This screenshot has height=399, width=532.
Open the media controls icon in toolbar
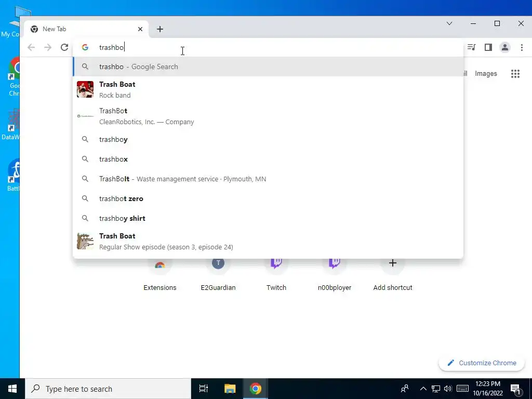tap(471, 47)
